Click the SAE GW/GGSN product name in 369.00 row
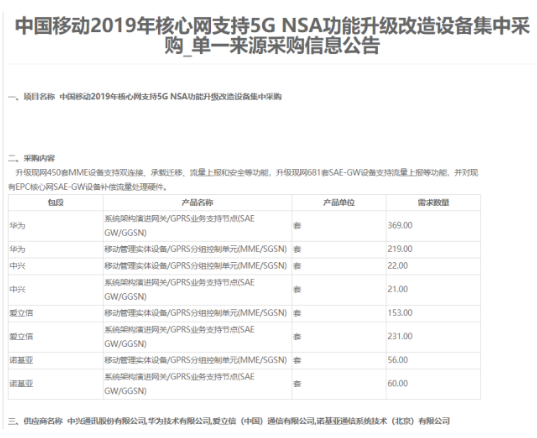Screen dimensions: 537x438 point(179,226)
